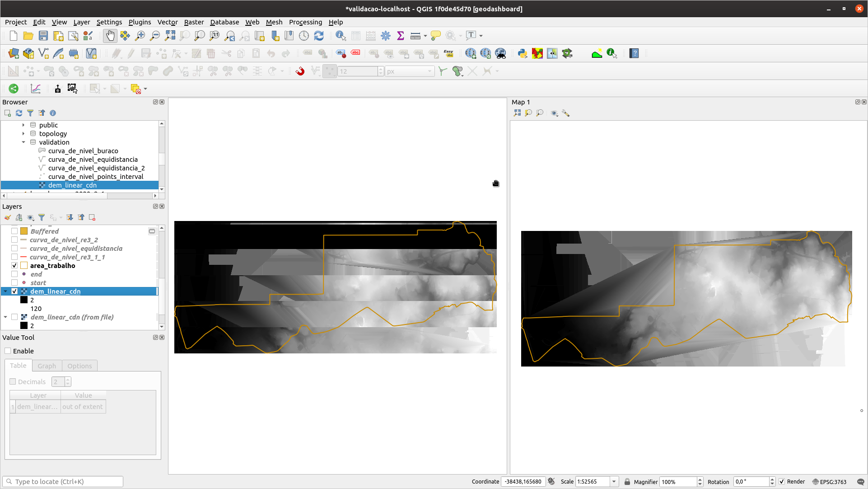Activate the Zoom In tool

140,36
